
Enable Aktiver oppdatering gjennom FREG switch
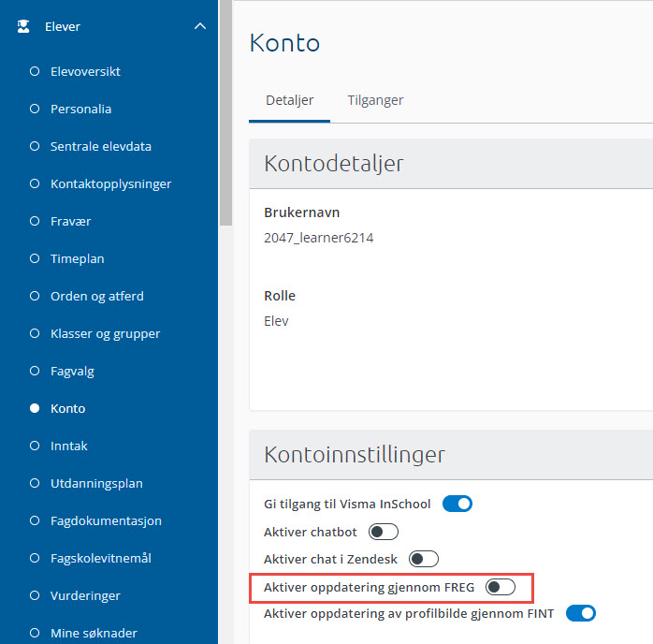click(501, 587)
